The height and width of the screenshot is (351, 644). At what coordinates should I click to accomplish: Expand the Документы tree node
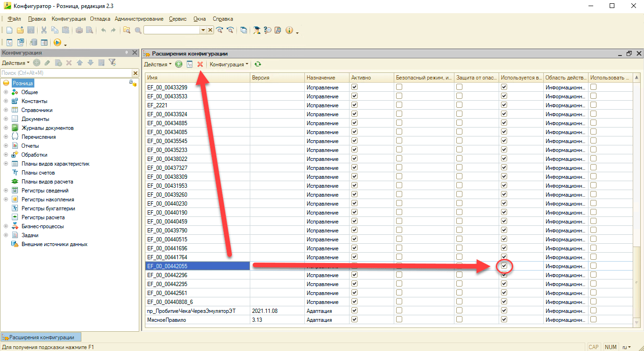(6, 119)
